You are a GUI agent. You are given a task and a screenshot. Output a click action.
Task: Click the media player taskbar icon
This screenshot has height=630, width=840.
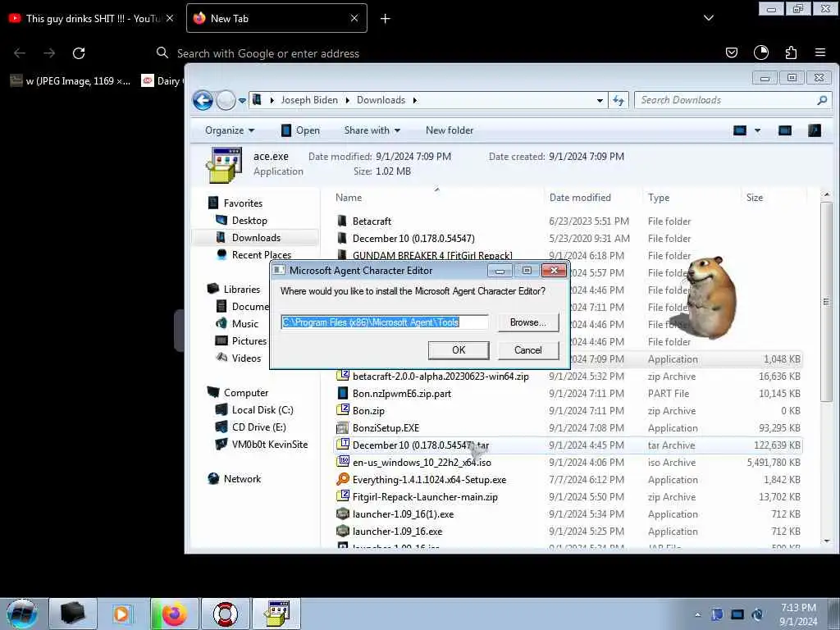[123, 614]
